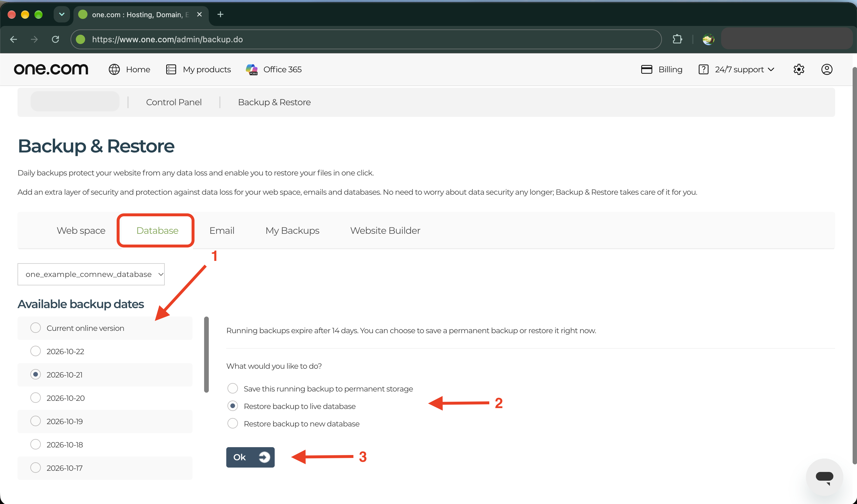Open settings gear icon
The image size is (857, 504).
798,69
